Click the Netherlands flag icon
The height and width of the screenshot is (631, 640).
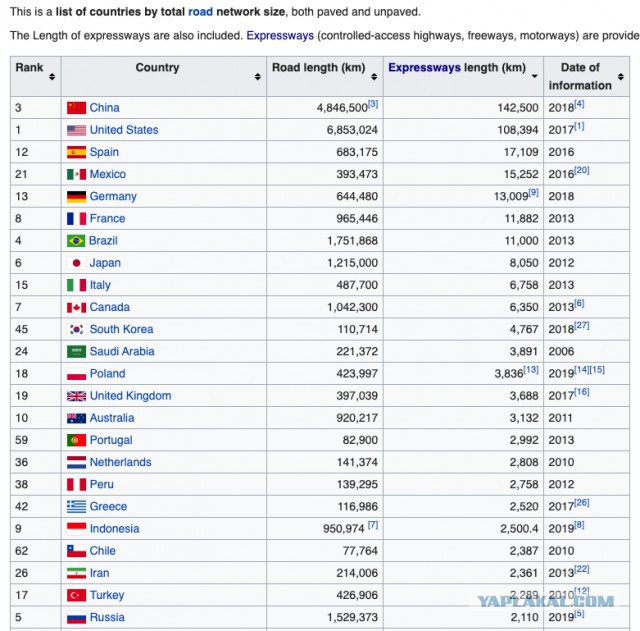(76, 462)
